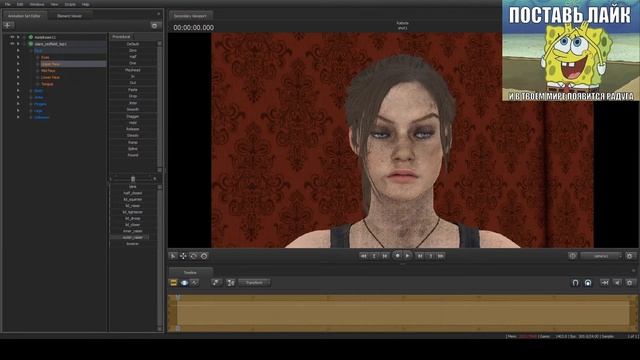Apply the Spline procedural preset
This screenshot has height=360, width=640.
coord(133,149)
